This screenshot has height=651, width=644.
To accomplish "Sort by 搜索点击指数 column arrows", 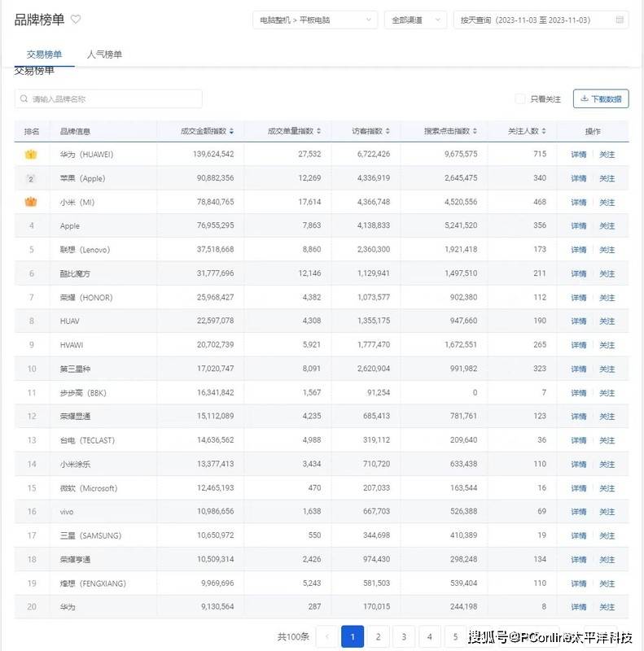I will (x=475, y=131).
